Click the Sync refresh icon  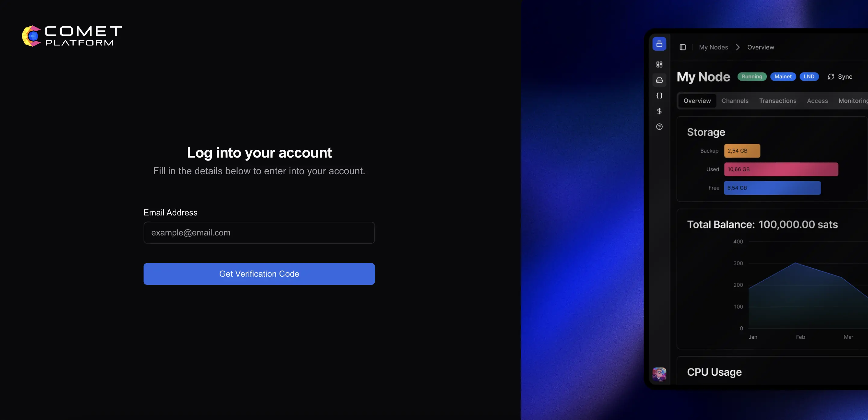point(831,77)
